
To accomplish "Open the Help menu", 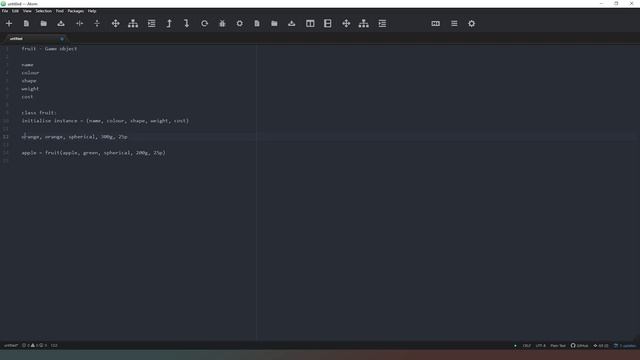I will click(x=92, y=11).
